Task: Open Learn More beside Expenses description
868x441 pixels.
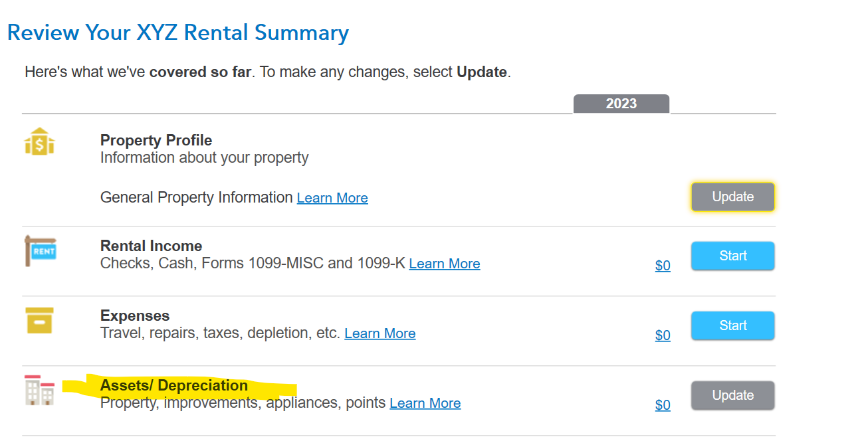Action: (380, 333)
